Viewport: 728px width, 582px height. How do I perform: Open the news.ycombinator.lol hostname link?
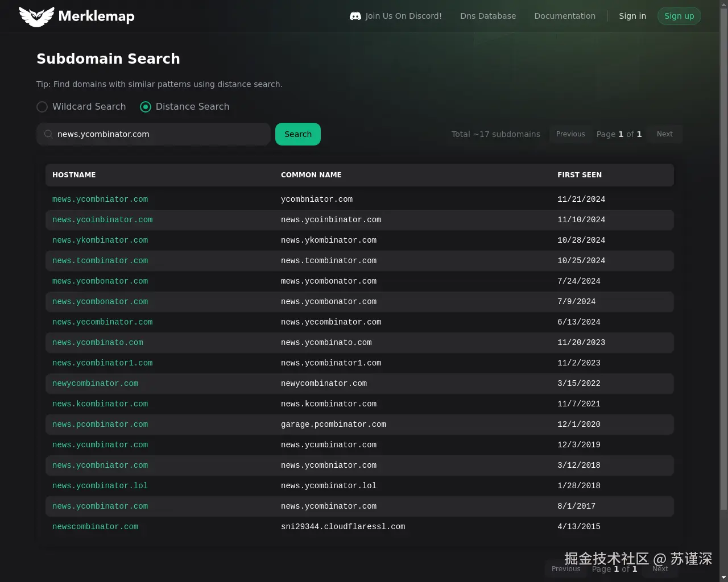[x=100, y=485]
